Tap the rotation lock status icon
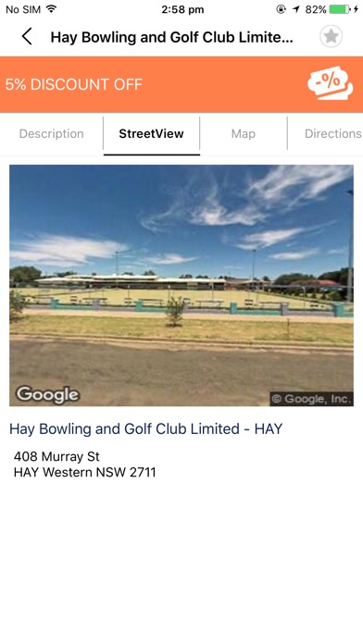363x644 pixels. 281,9
